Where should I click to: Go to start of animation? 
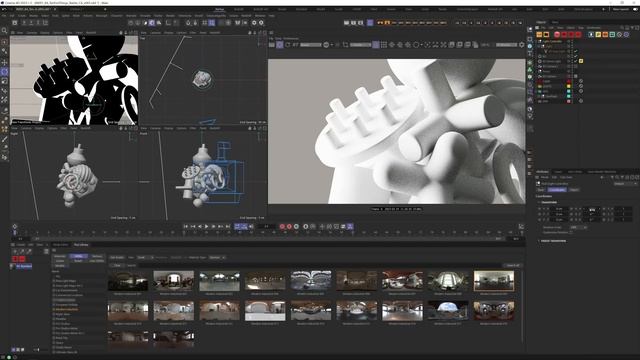tap(186, 226)
